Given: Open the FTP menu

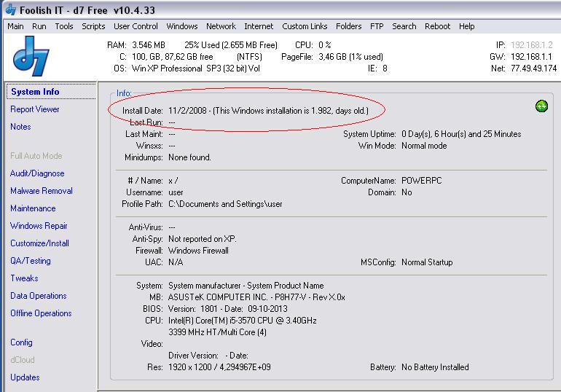Looking at the screenshot, I should pyautogui.click(x=377, y=26).
